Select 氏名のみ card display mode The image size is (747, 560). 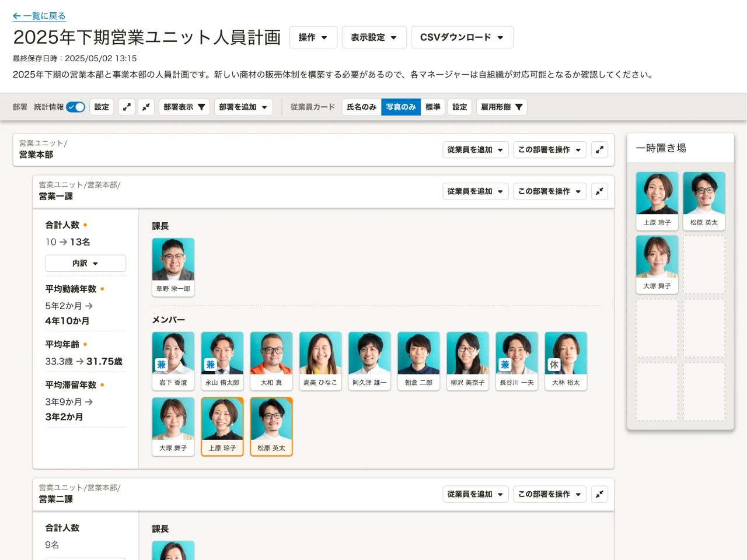click(361, 107)
